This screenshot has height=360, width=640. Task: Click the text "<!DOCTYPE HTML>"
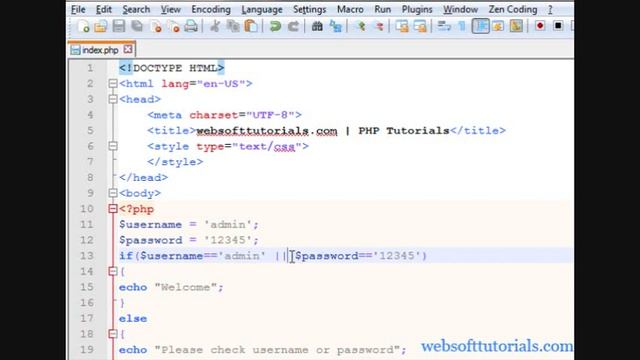click(171, 68)
